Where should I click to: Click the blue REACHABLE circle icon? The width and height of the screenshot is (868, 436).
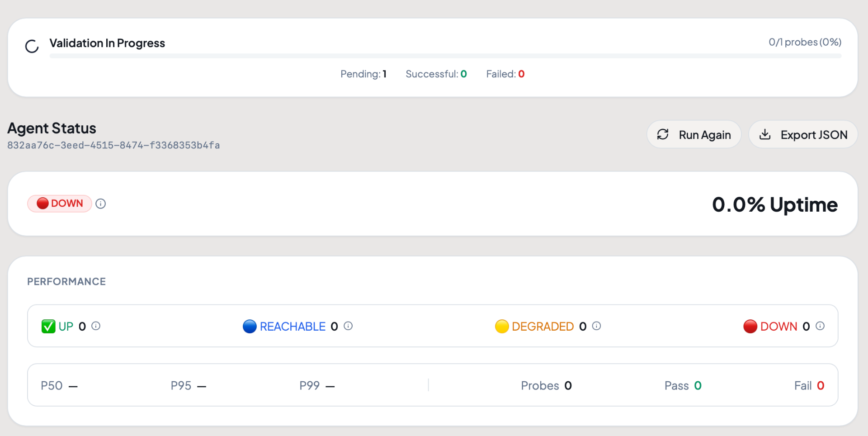pos(250,326)
